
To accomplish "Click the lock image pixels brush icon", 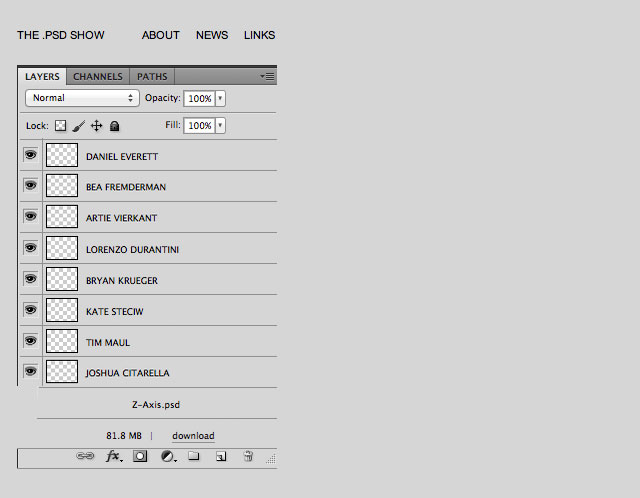I will click(78, 126).
